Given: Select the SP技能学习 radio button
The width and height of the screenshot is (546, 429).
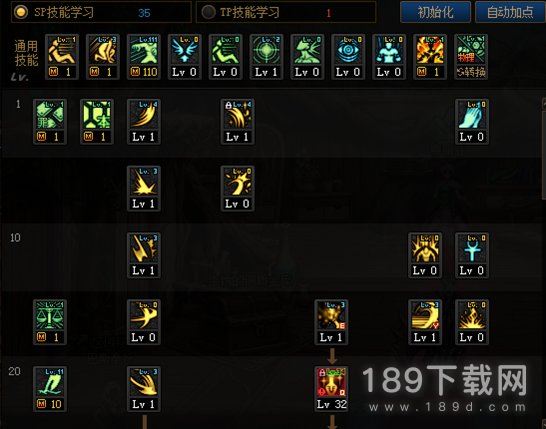Looking at the screenshot, I should pos(20,12).
